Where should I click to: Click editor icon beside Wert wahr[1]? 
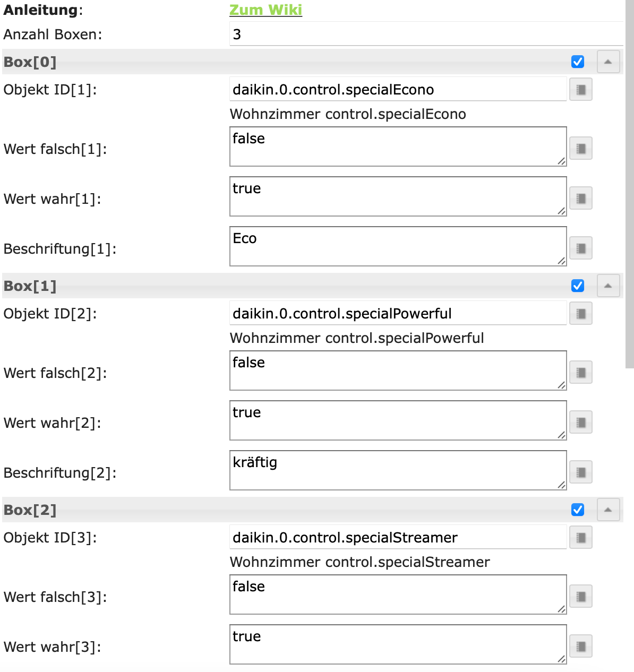580,199
